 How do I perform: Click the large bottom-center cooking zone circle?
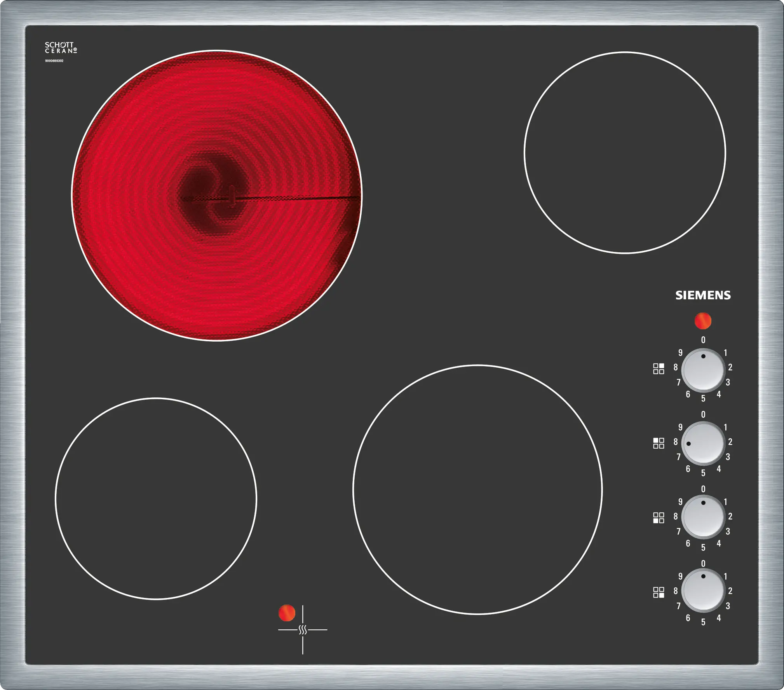[x=477, y=489]
